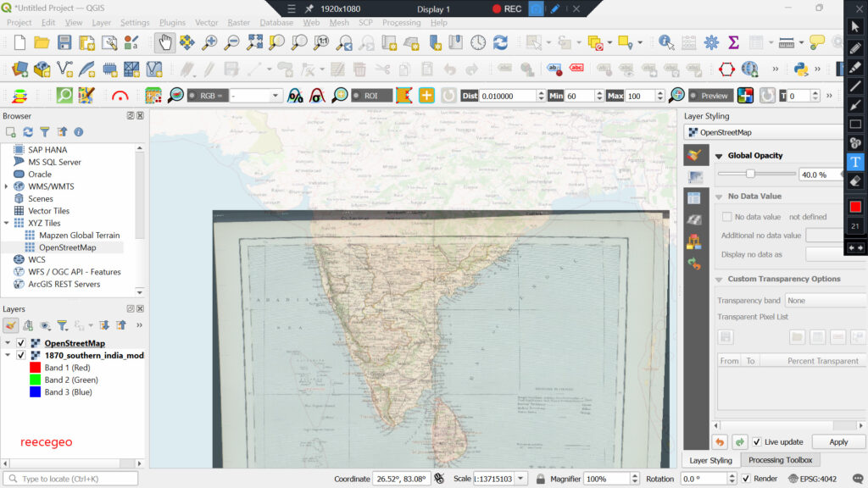Toggle the lock scale padlock icon
This screenshot has height=488, width=868.
(540, 479)
